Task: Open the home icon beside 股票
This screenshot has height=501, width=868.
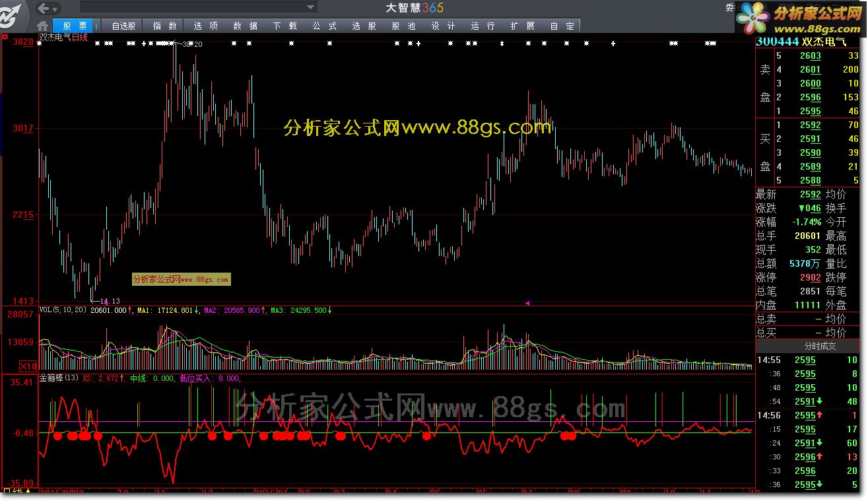Action: [43, 26]
